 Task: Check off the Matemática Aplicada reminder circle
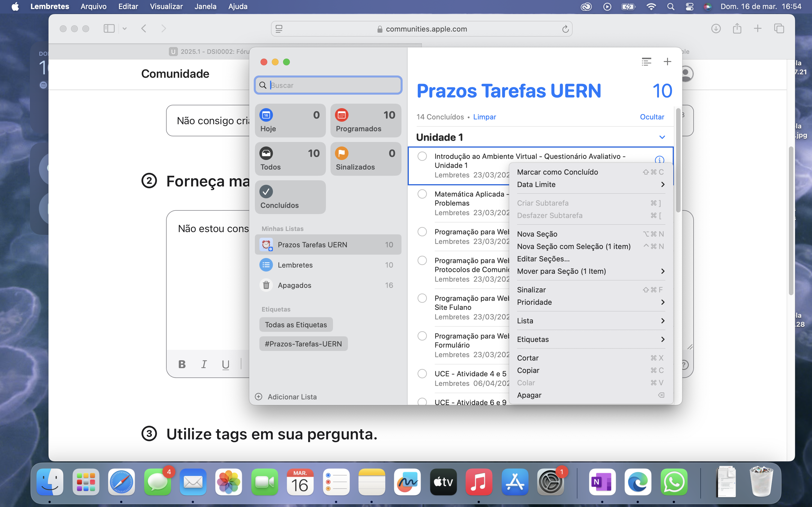tap(422, 194)
